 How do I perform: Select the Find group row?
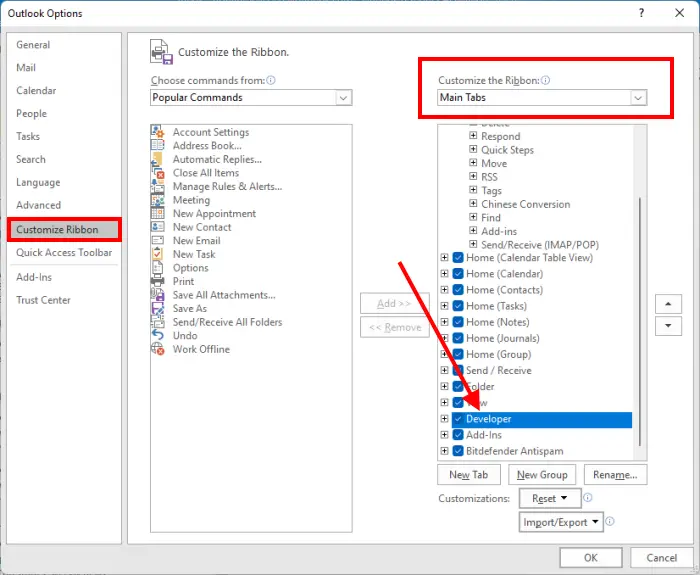pyautogui.click(x=491, y=217)
